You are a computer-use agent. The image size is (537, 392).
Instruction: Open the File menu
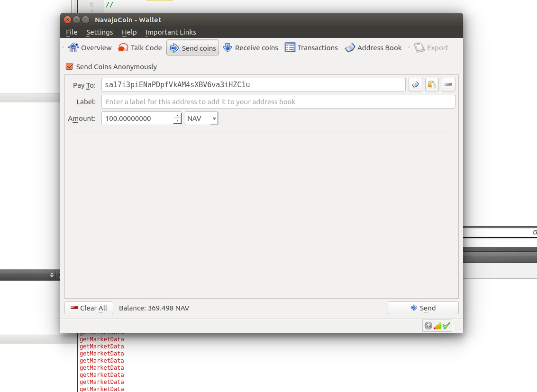pyautogui.click(x=72, y=32)
